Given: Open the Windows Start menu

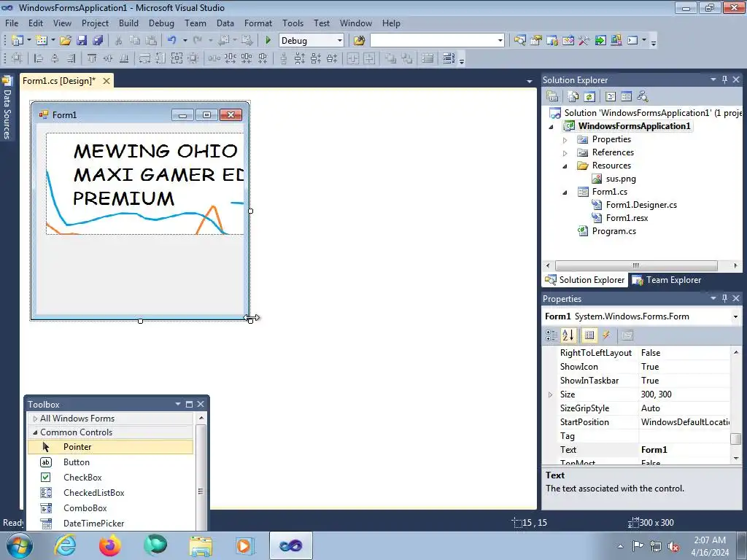Looking at the screenshot, I should pos(20,545).
